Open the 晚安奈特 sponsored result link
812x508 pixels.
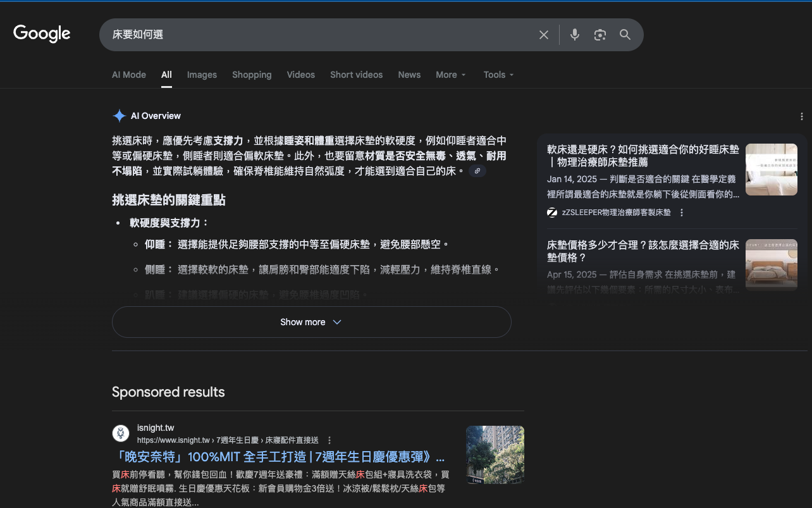point(278,457)
